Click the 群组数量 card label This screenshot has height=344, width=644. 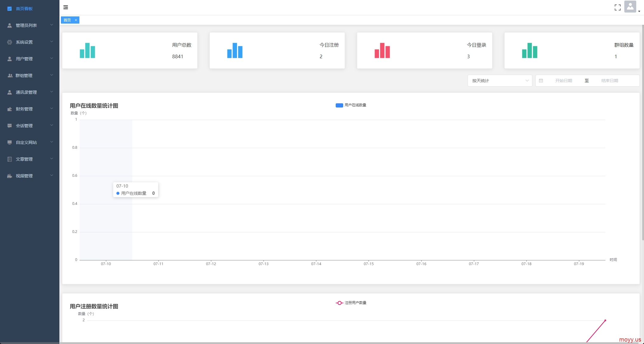point(624,45)
